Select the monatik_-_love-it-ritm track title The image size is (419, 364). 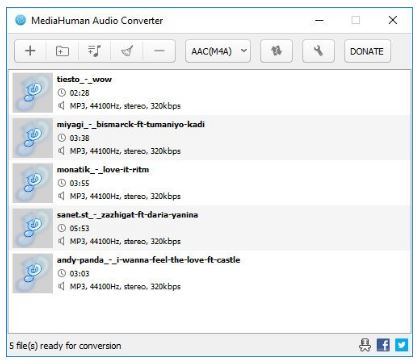pyautogui.click(x=103, y=169)
